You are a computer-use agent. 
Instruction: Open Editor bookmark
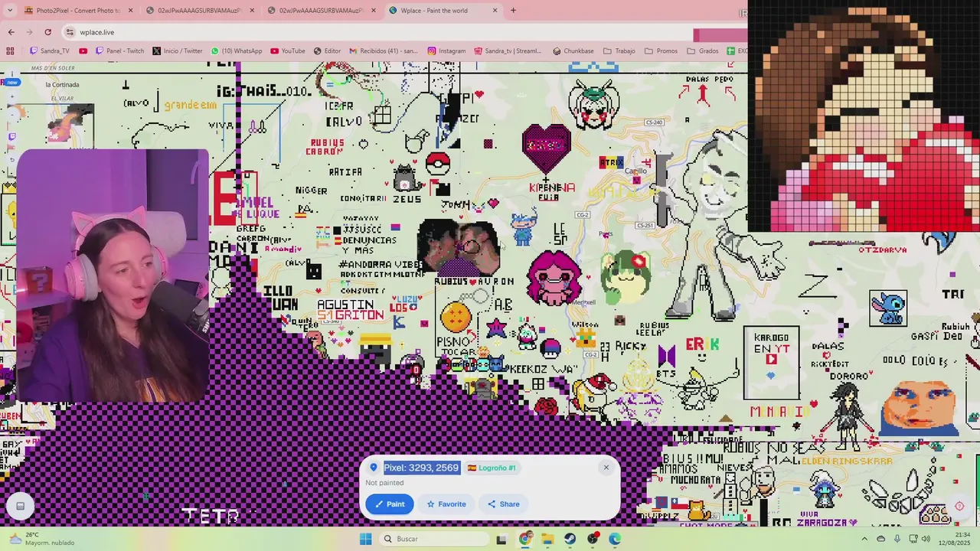coord(327,51)
